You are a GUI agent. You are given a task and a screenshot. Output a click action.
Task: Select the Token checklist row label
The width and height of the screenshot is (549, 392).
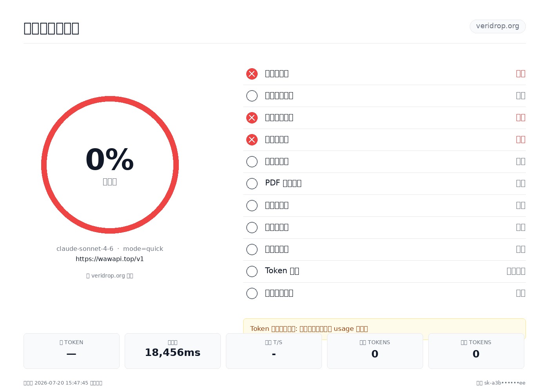pyautogui.click(x=282, y=271)
